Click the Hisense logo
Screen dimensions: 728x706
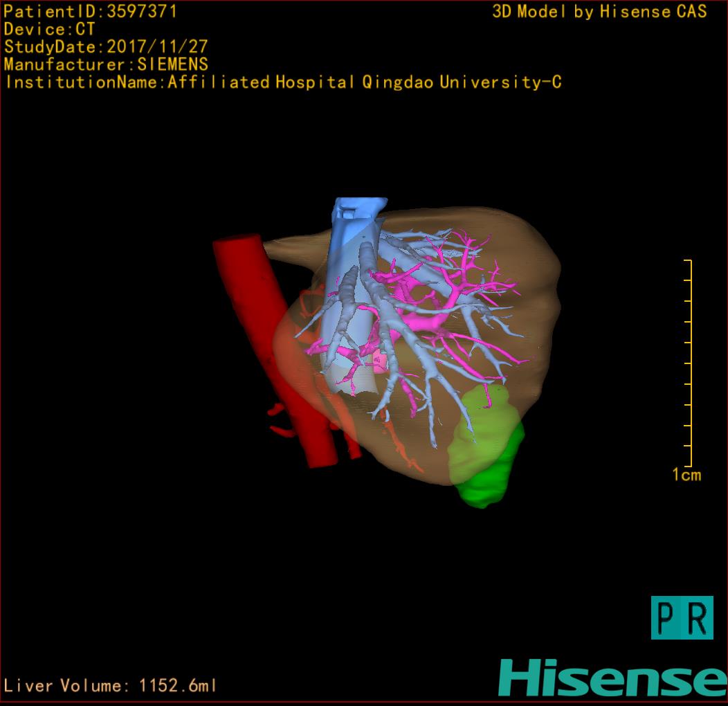tap(613, 678)
